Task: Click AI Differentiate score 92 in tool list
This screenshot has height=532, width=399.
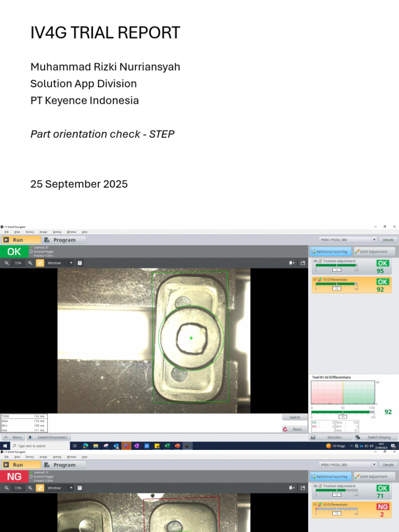Action: pos(380,289)
